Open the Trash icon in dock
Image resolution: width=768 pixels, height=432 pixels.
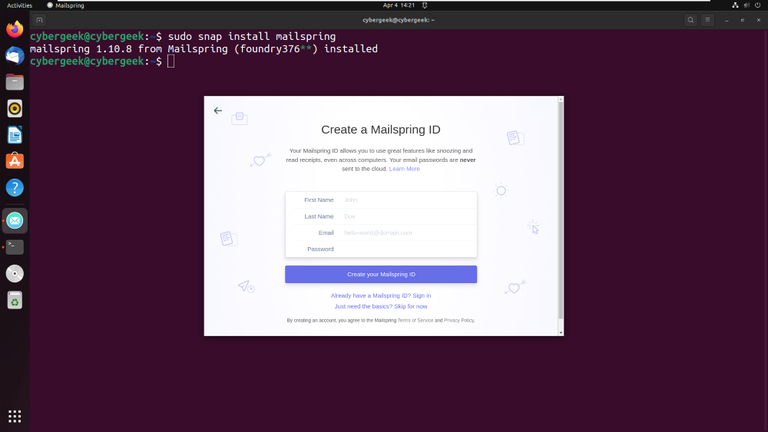15,300
